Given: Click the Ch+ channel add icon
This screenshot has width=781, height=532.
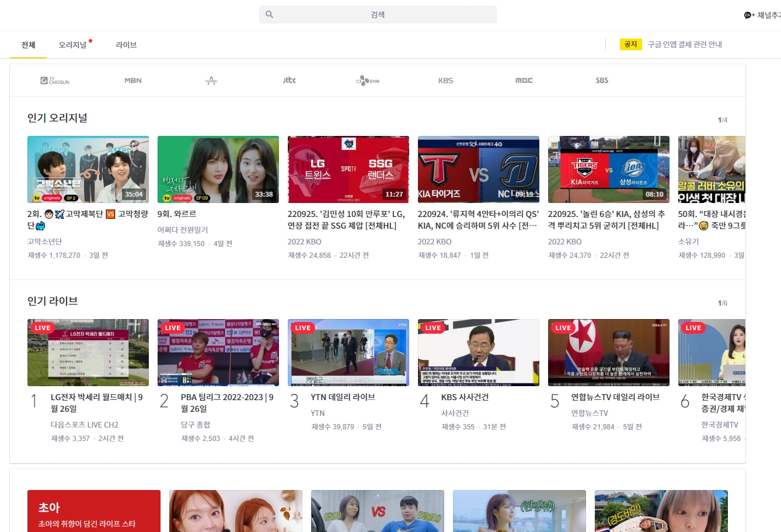Looking at the screenshot, I should click(x=748, y=15).
